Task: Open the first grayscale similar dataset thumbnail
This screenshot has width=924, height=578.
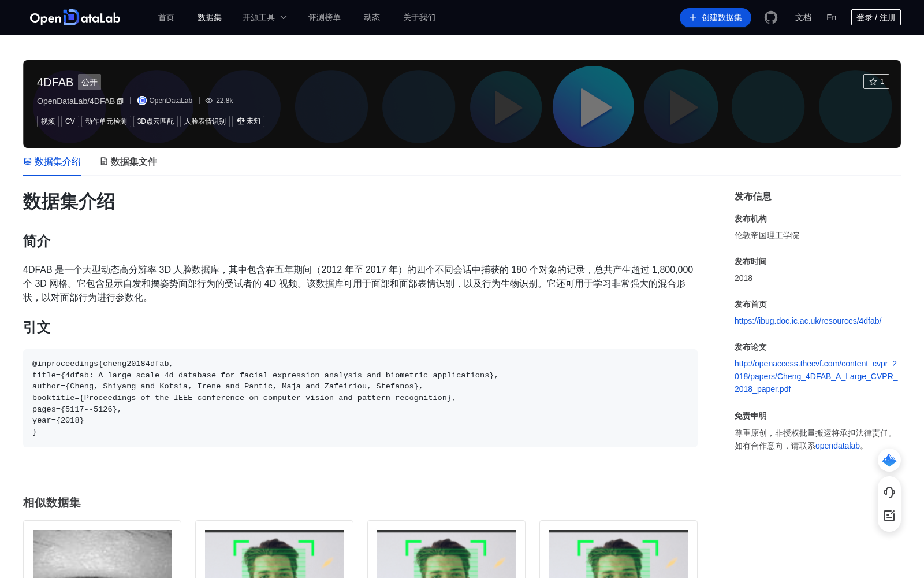Action: click(x=102, y=554)
